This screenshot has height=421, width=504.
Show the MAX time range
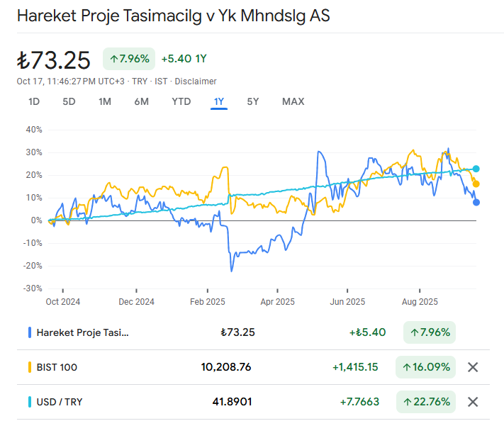[x=293, y=101]
